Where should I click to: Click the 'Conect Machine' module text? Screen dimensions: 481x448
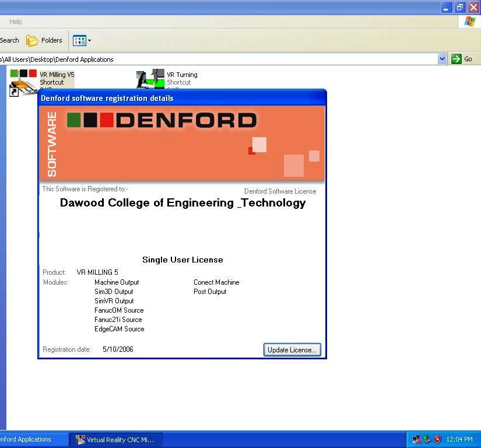tap(216, 282)
